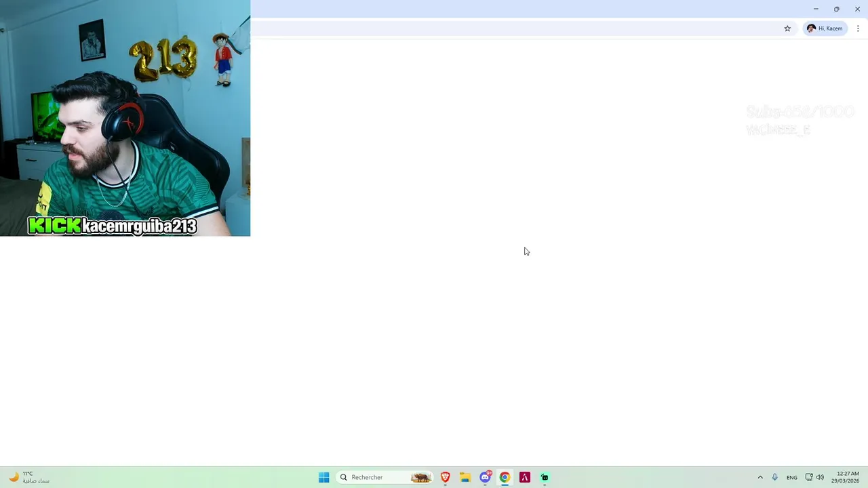The image size is (868, 488).
Task: Show hidden system tray icons
Action: [x=760, y=477]
